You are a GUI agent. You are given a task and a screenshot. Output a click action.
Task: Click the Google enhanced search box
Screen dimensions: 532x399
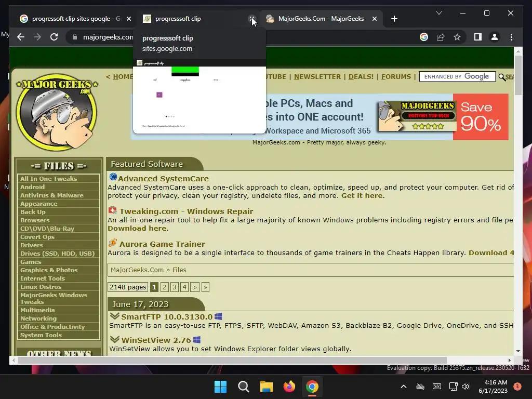(457, 77)
